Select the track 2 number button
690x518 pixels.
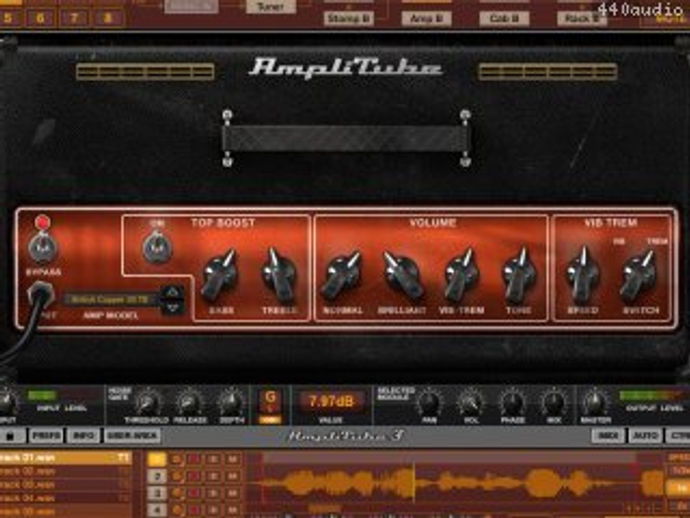[x=157, y=477]
